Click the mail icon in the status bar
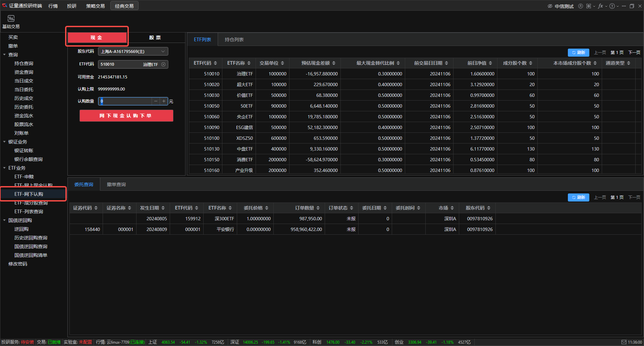Image resolution: width=644 pixels, height=346 pixels. (x=624, y=342)
